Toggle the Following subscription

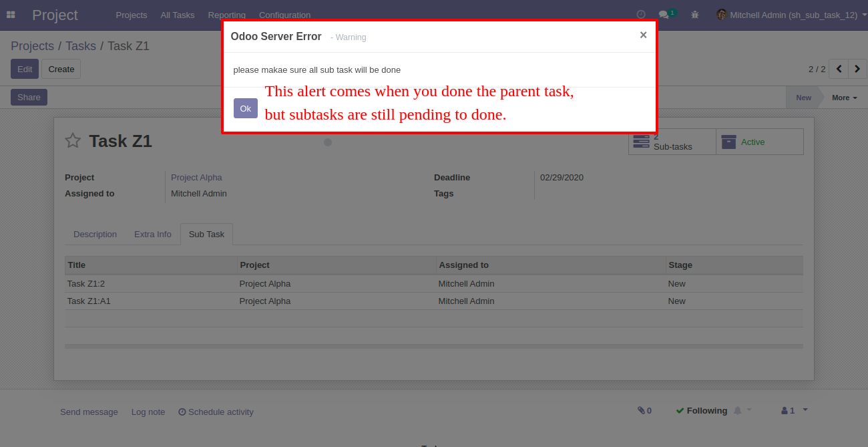701,410
